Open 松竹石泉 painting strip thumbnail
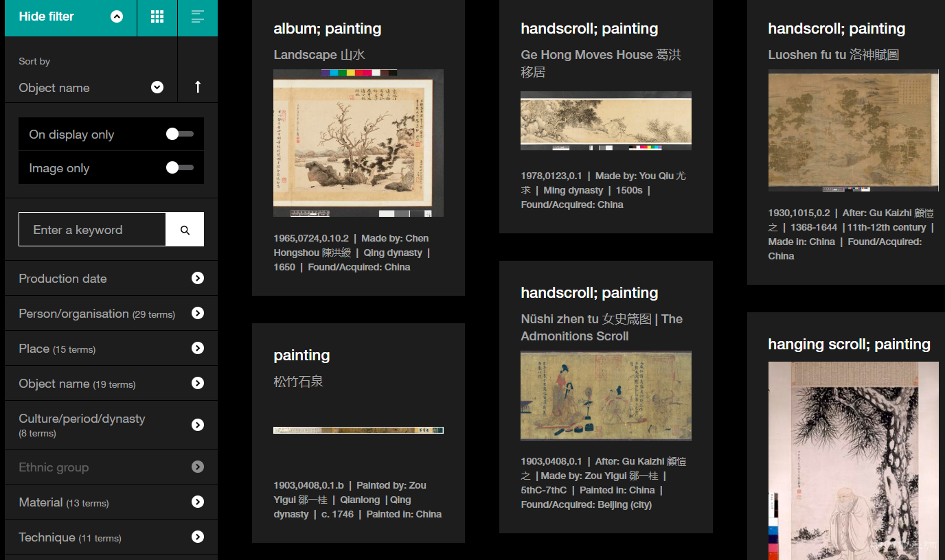Image resolution: width=945 pixels, height=560 pixels. click(x=358, y=430)
